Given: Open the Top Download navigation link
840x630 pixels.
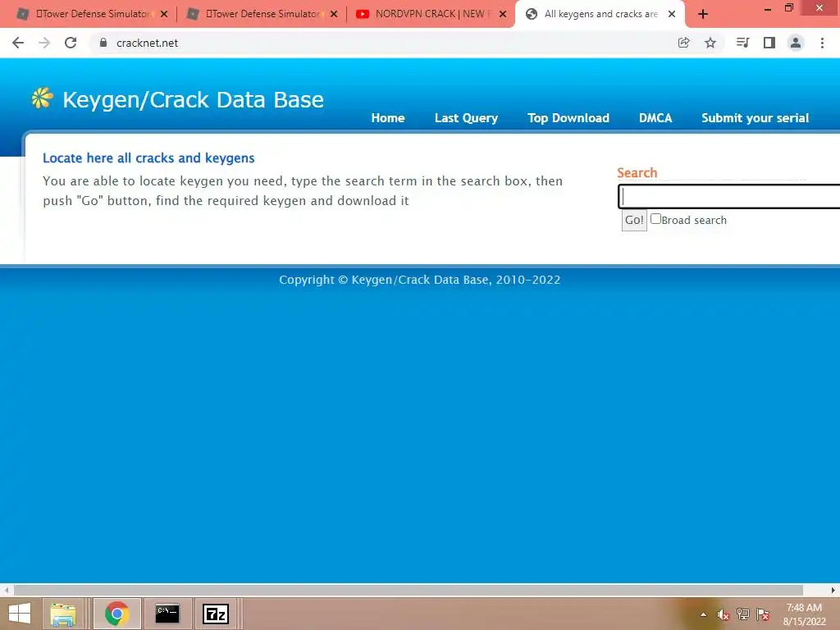Looking at the screenshot, I should click(x=568, y=118).
